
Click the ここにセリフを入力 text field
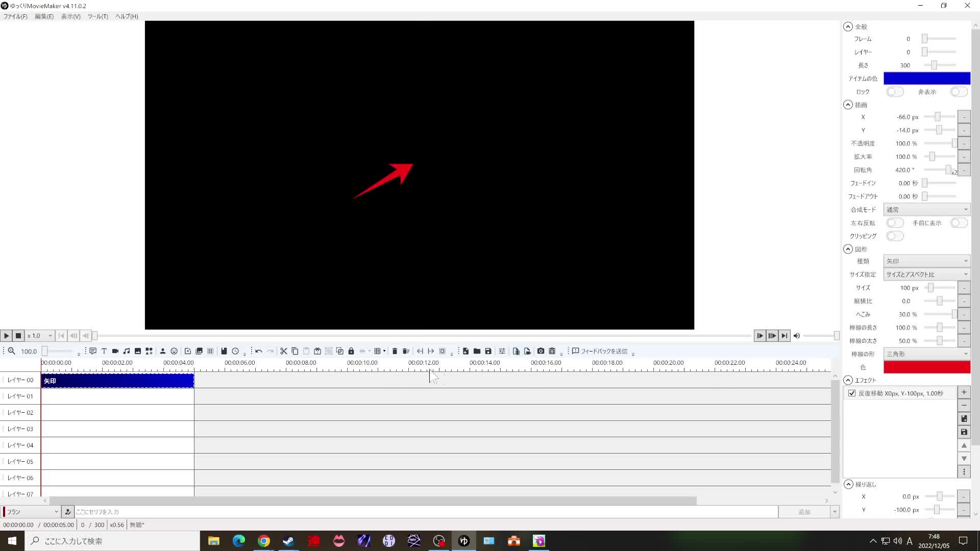coord(424,512)
